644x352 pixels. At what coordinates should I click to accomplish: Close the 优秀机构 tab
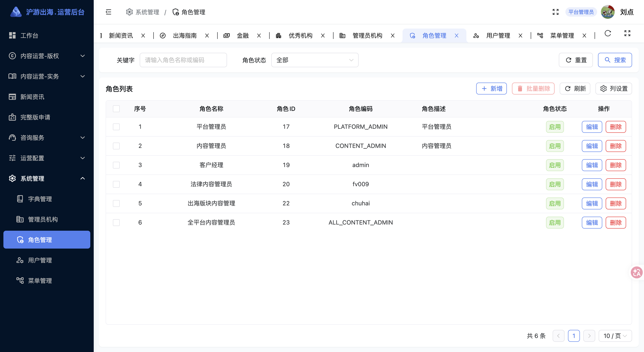[323, 36]
